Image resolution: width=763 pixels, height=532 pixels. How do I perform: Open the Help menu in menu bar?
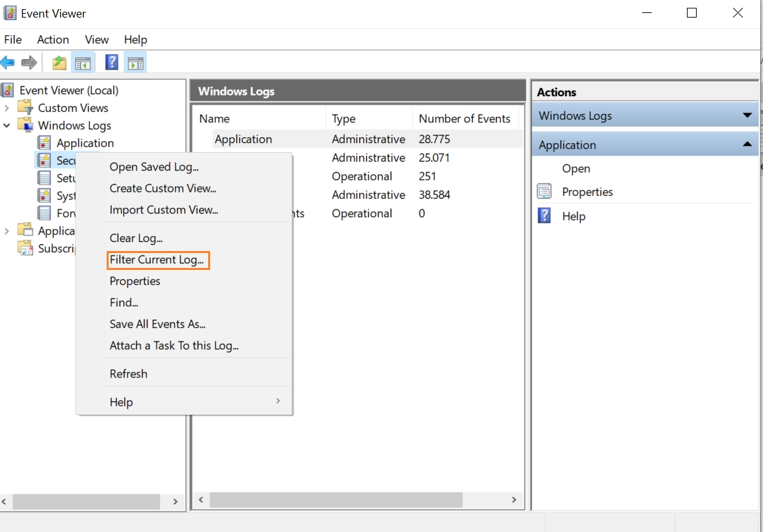tap(135, 40)
